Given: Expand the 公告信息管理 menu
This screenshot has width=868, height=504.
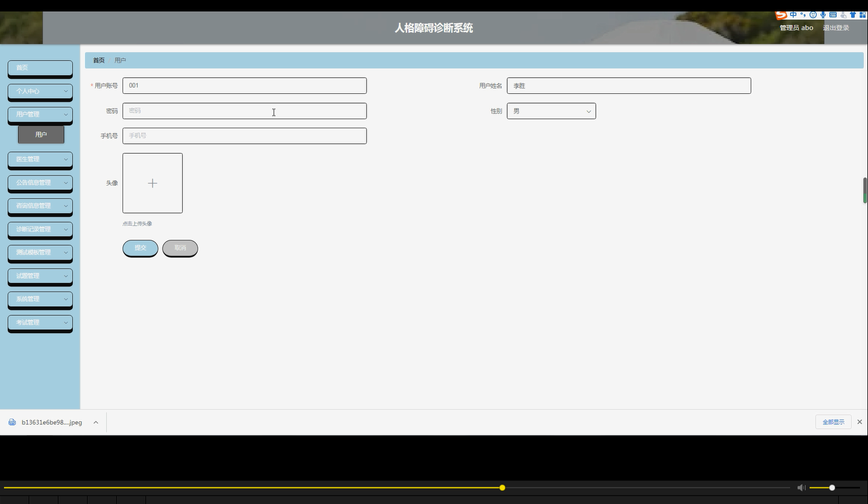Looking at the screenshot, I should pyautogui.click(x=40, y=183).
